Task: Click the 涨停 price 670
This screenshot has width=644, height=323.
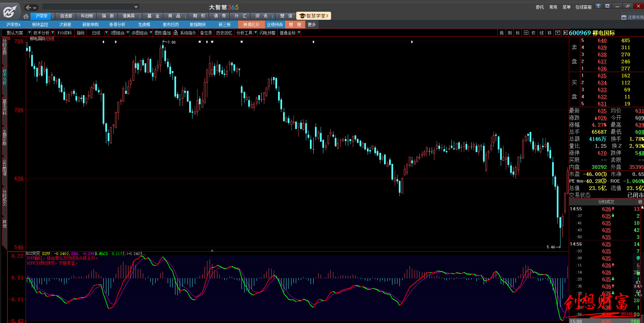Action: click(x=602, y=153)
